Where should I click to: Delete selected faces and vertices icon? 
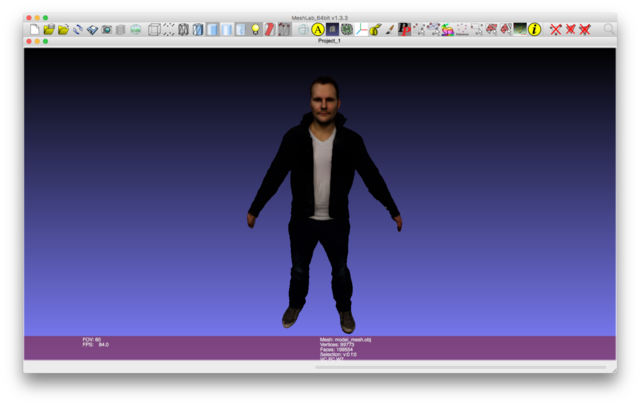tap(585, 29)
